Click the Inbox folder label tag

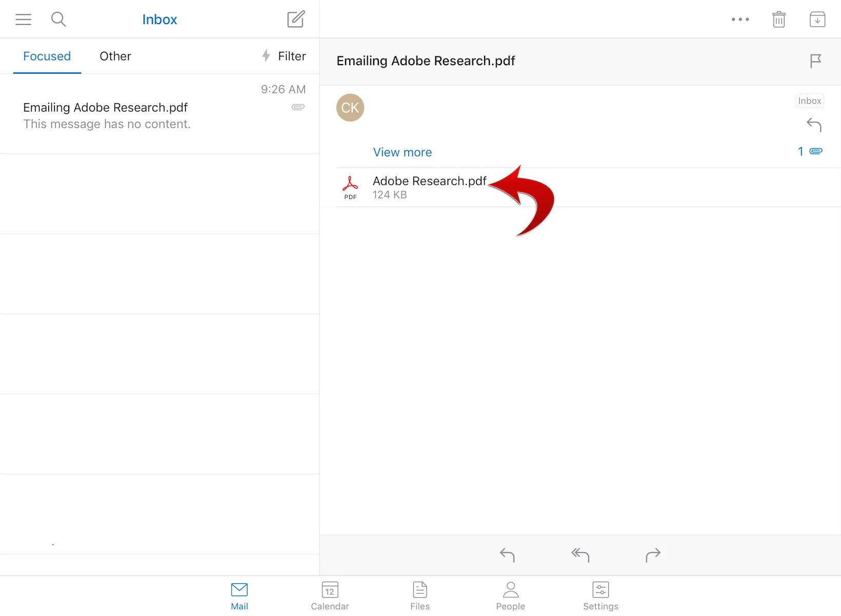pyautogui.click(x=810, y=101)
